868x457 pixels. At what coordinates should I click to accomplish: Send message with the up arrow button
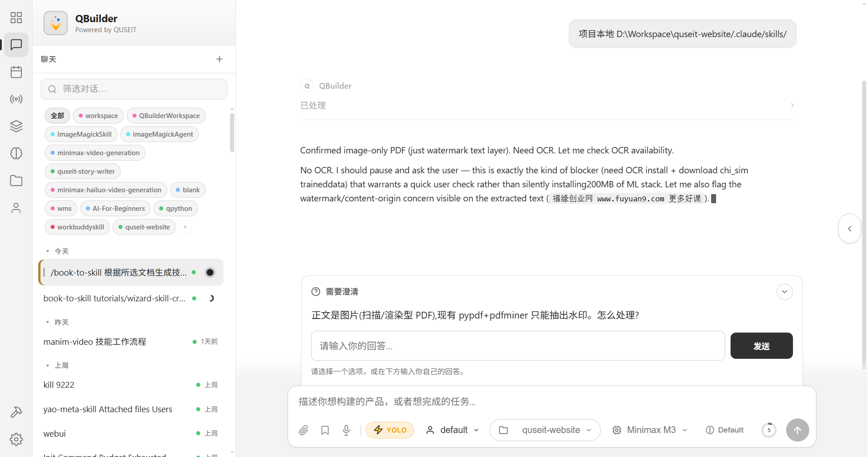pos(797,430)
